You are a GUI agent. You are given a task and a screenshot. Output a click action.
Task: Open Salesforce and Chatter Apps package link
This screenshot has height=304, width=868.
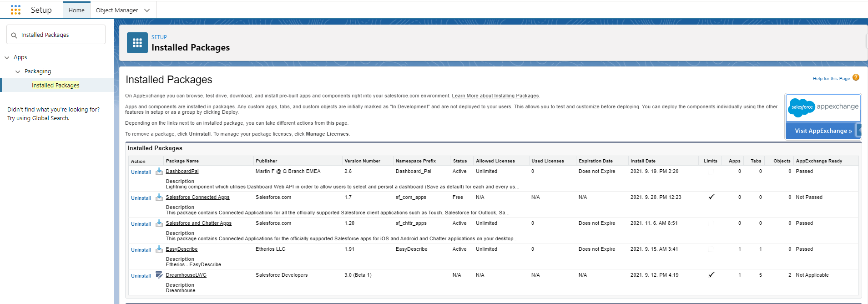[198, 223]
